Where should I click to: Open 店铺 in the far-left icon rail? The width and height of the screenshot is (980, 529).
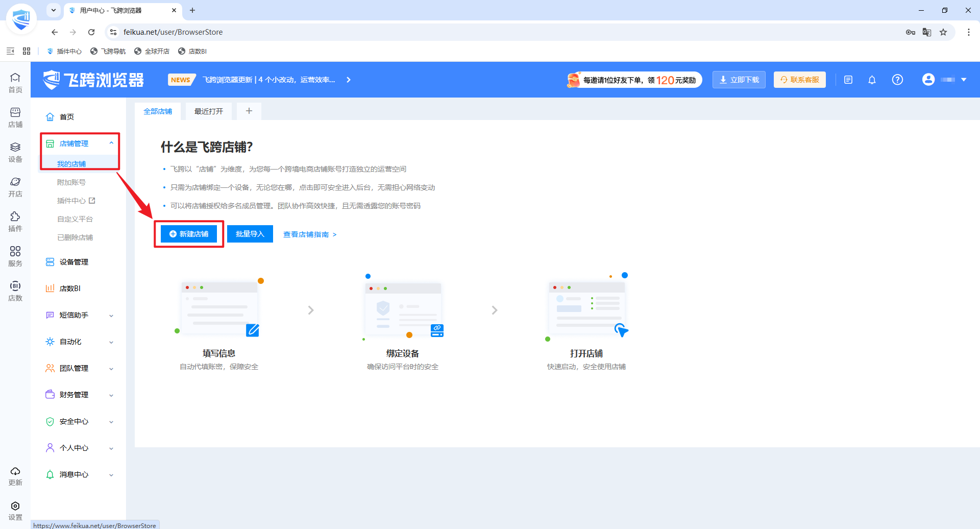[15, 117]
